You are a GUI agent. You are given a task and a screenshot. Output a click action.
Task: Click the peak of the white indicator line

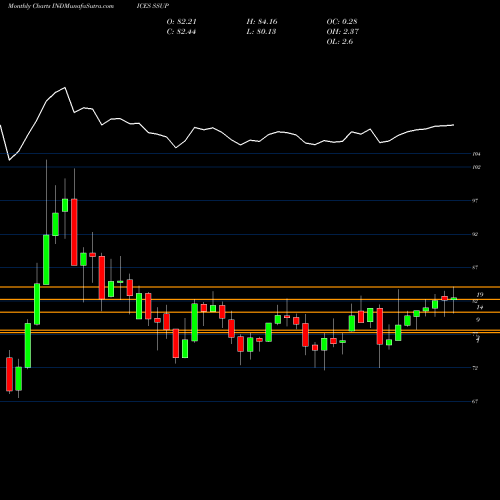coord(65,88)
